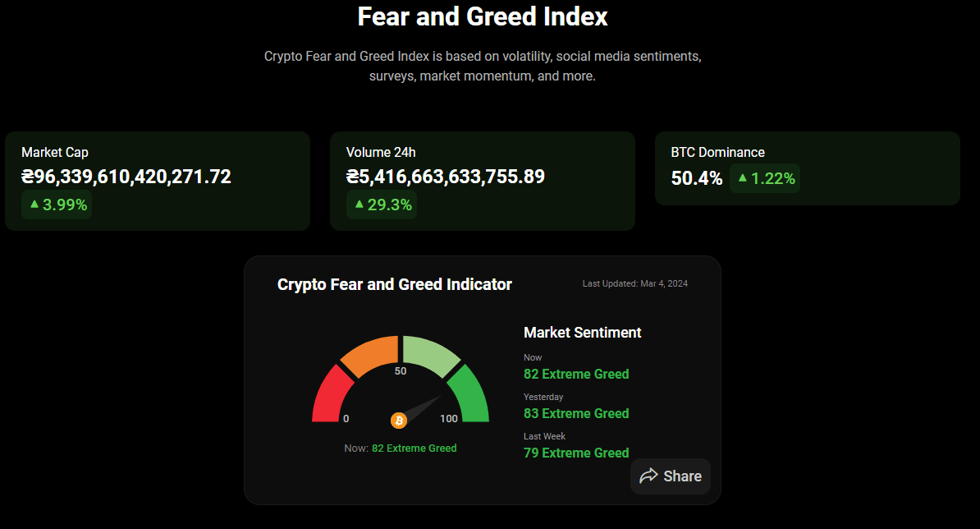Click the 3.99% market cap change badge
Screen dimensions: 980x529
pos(57,205)
